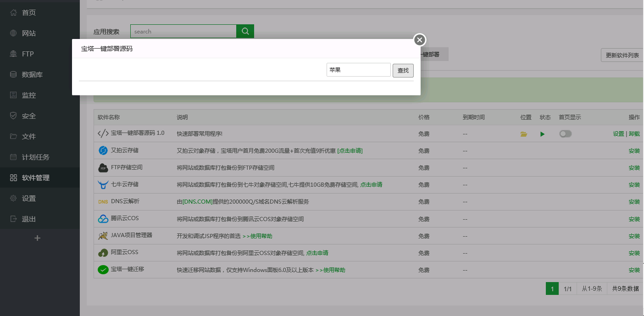644x316 pixels.
Task: Click 安装 for 七牛云存储
Action: (x=634, y=185)
